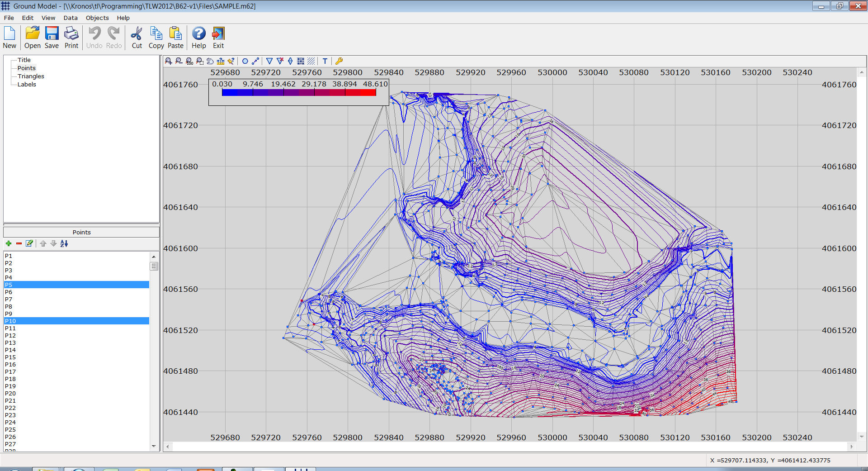Select the text label T tool
Image resolution: width=868 pixels, height=471 pixels.
pos(325,61)
